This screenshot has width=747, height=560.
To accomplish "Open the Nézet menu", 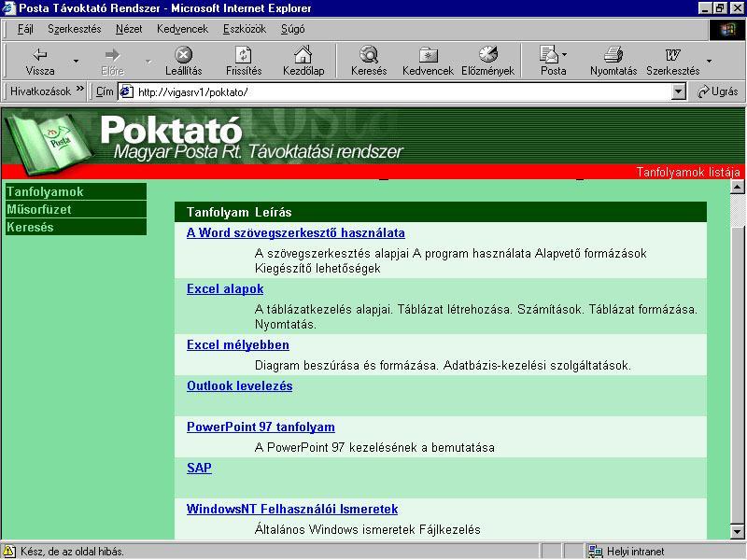I will point(129,29).
